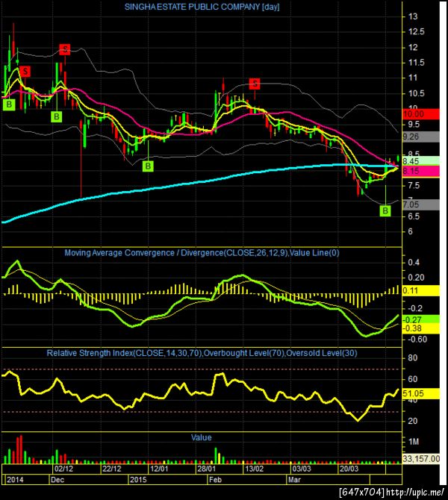
Task: Click the 03/03 date on the time axis
Action: [302, 469]
